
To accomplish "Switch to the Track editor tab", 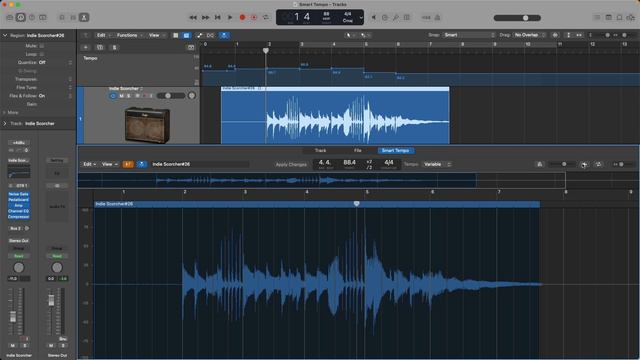I will coord(320,151).
